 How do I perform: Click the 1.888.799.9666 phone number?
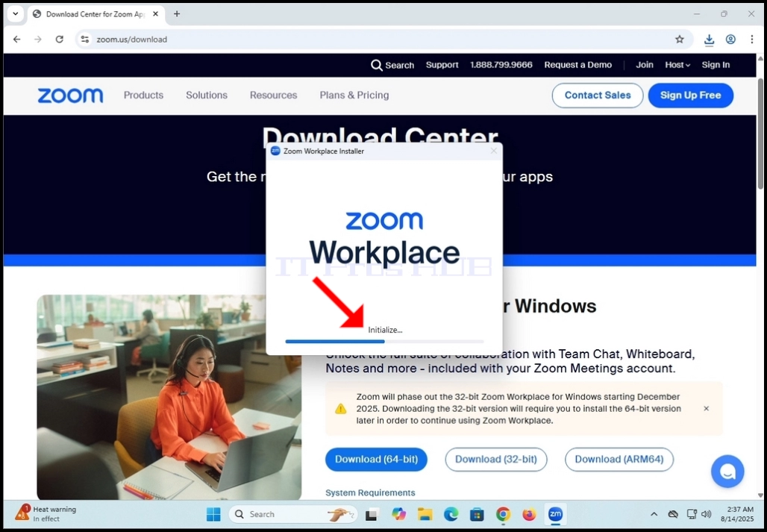(501, 65)
